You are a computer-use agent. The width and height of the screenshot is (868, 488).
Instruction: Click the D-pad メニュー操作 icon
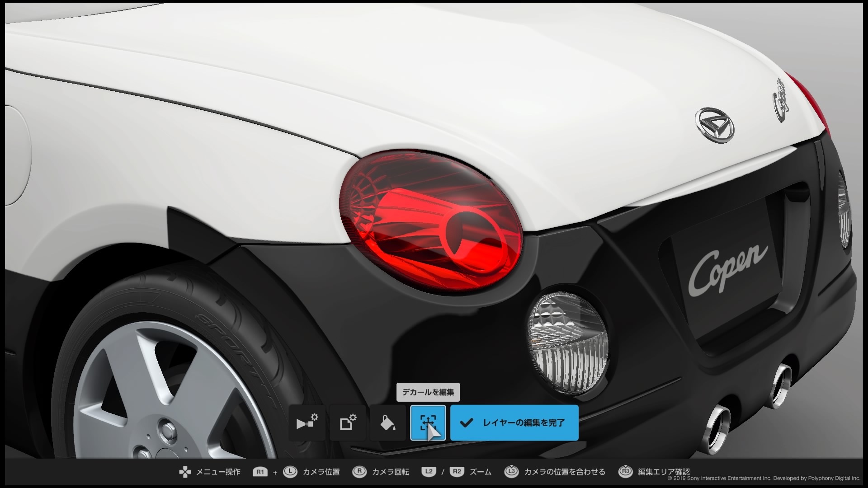(x=184, y=472)
